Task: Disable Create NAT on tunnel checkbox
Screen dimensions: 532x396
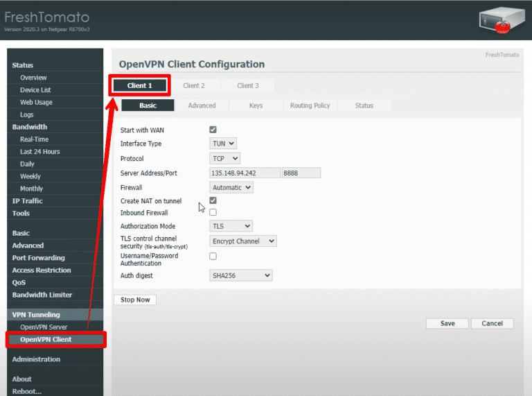Action: 213,200
